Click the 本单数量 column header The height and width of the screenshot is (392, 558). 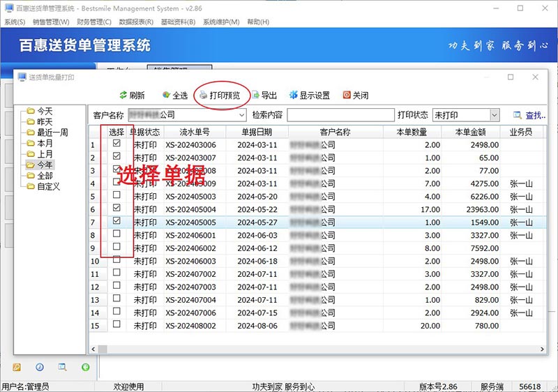point(412,133)
